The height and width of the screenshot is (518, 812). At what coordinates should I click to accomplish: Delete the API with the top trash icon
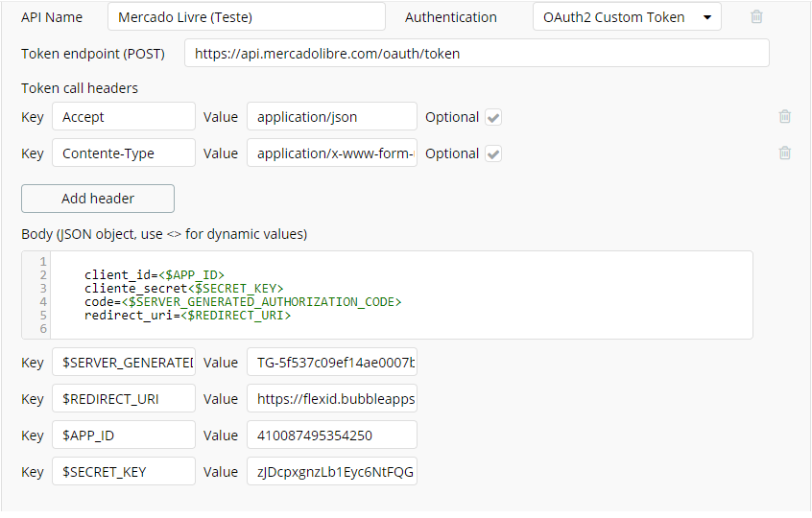(x=756, y=16)
